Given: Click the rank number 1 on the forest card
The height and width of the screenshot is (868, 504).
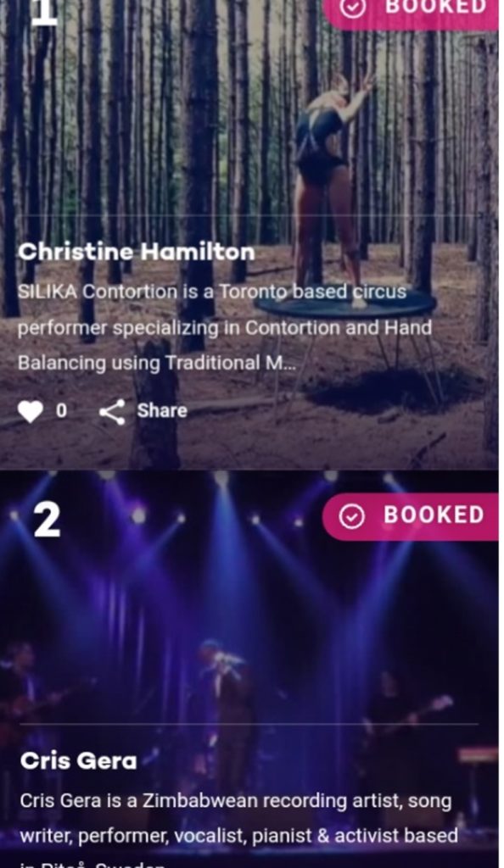Looking at the screenshot, I should point(44,12).
